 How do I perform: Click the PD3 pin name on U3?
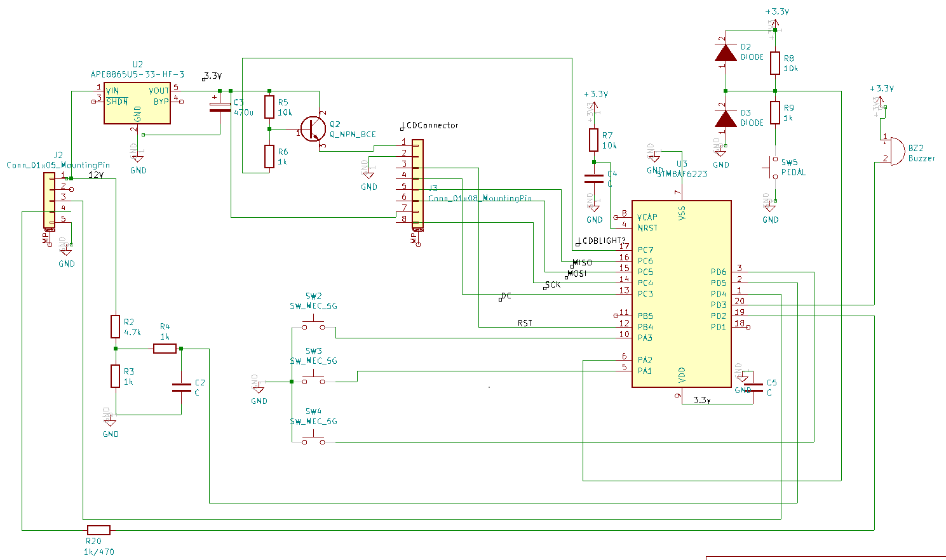point(719,305)
